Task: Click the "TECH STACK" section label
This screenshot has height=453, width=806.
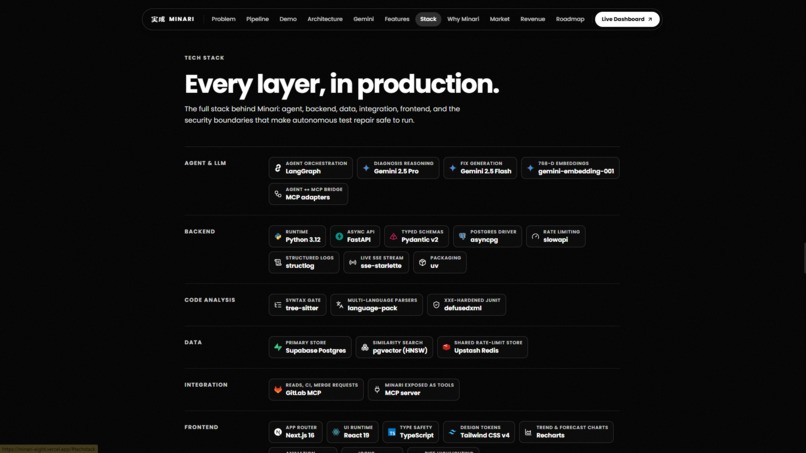Action: 204,58
